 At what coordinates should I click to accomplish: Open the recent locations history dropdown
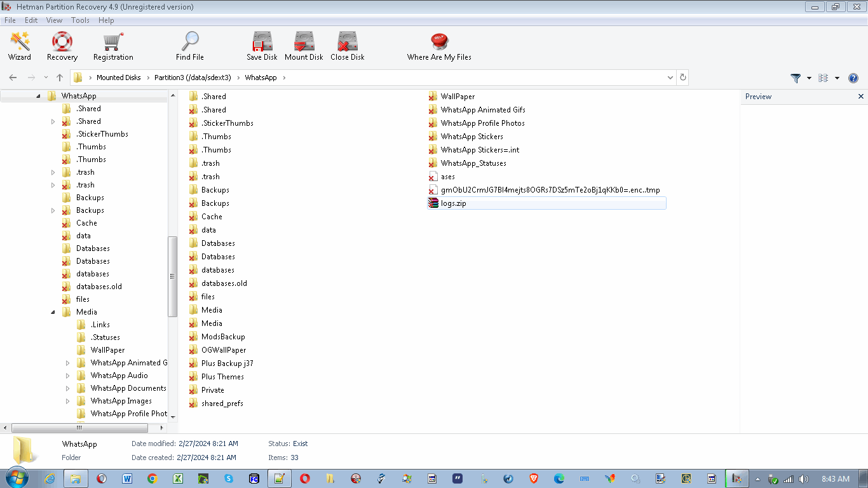tap(46, 78)
